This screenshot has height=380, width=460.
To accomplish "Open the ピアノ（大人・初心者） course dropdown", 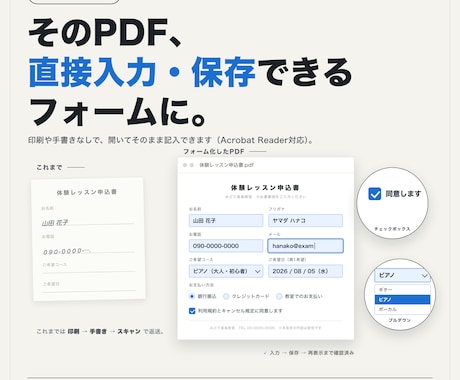I will point(226,271).
